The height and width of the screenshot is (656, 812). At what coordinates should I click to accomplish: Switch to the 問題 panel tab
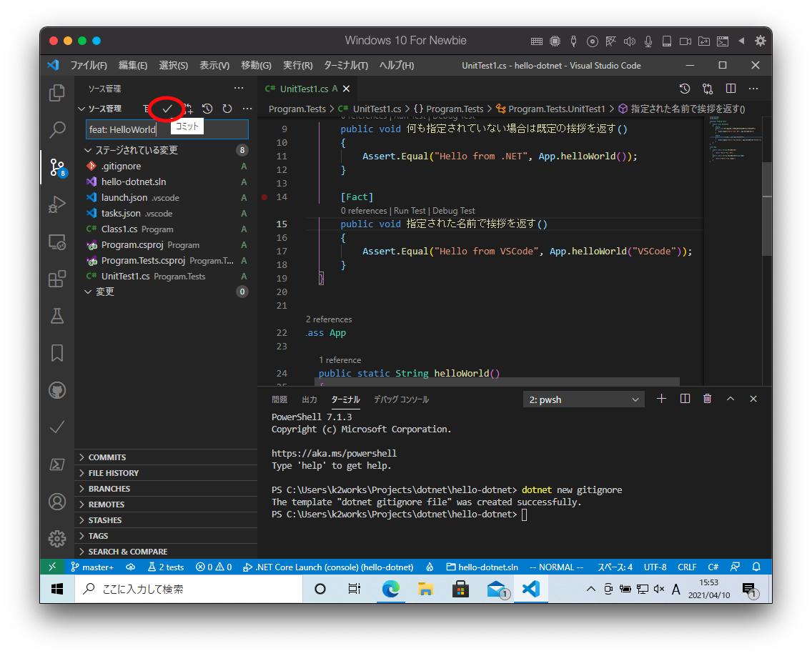coord(279,399)
